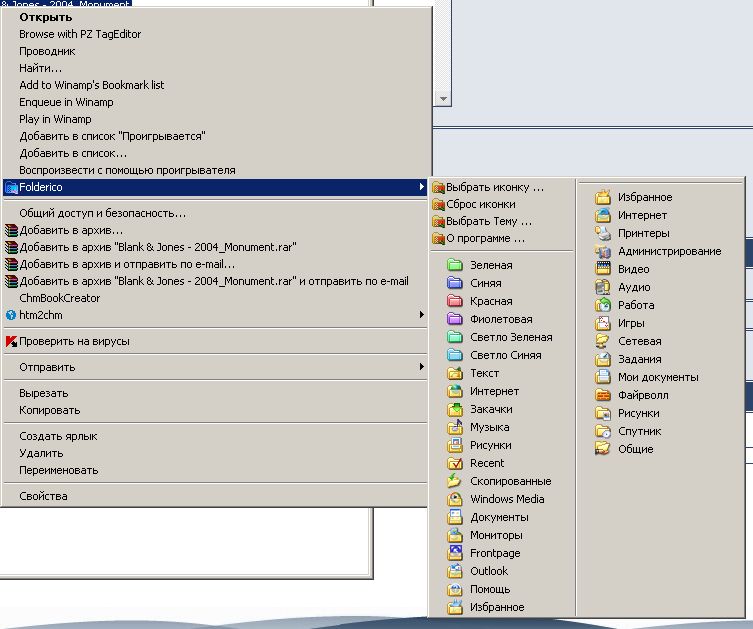
Task: Pick the violet folder icon for Фиолетовая
Action: pyautogui.click(x=454, y=319)
